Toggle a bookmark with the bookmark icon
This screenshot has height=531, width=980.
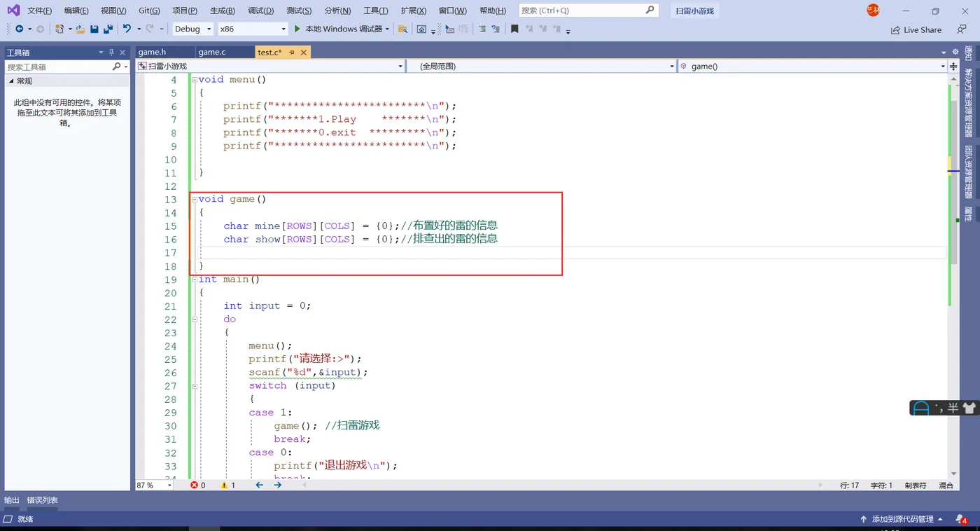click(x=514, y=29)
